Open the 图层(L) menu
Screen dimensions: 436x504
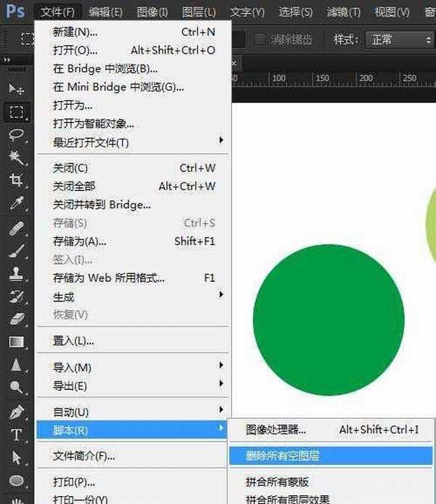click(198, 12)
